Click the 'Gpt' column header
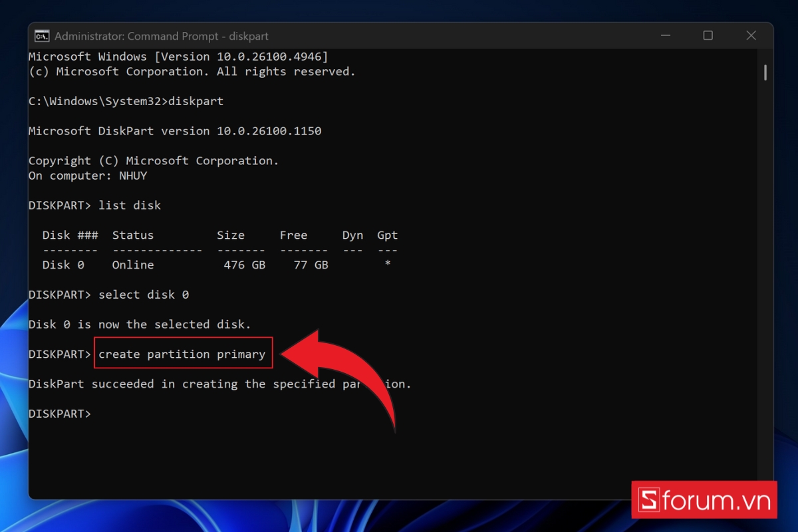The width and height of the screenshot is (798, 532). click(387, 235)
